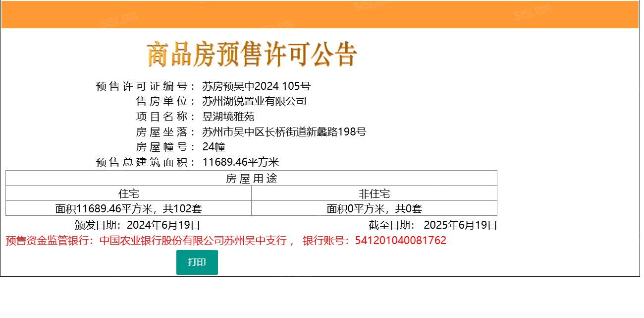Select address 苏州市吴中区长桥街道新蠡路198号
Viewport: 644px width, 318px height.
(284, 132)
